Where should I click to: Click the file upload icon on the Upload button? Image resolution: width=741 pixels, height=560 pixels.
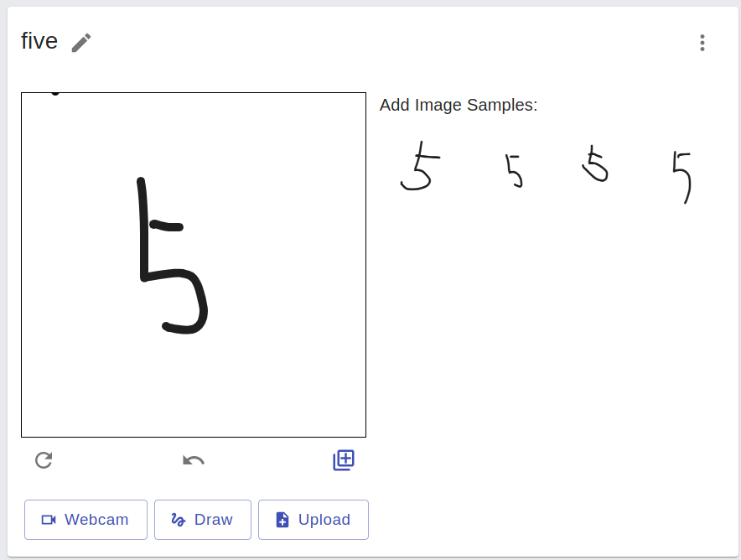click(x=282, y=520)
